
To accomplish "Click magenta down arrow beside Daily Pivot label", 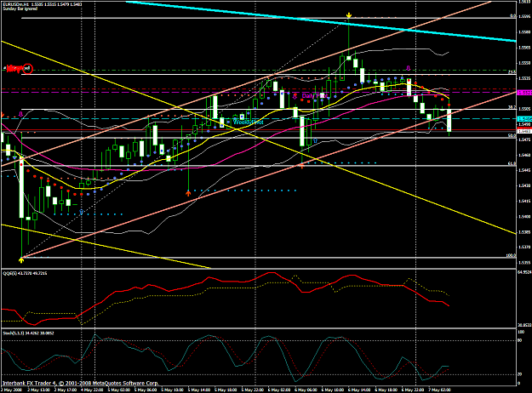I will click(x=295, y=96).
